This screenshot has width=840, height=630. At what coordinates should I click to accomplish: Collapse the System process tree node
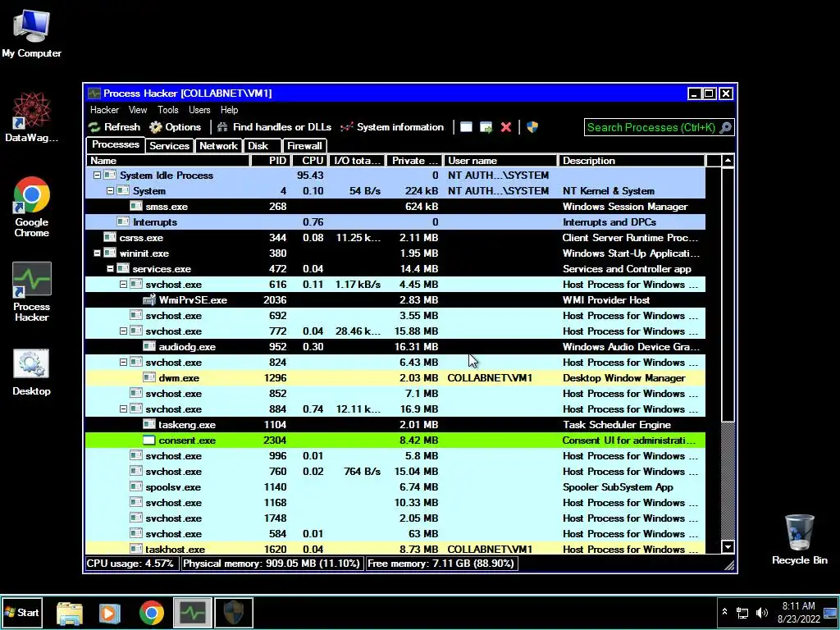coord(110,190)
